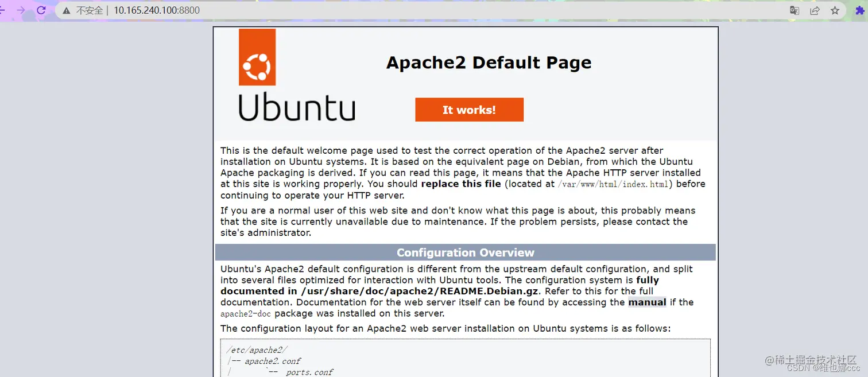The image size is (868, 377).
Task: Click the 不安全 security label
Action: click(90, 10)
